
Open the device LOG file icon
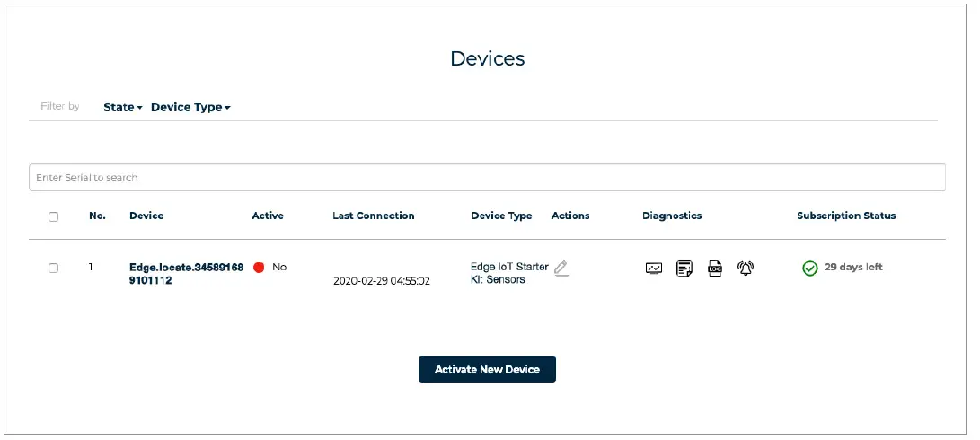tap(715, 268)
